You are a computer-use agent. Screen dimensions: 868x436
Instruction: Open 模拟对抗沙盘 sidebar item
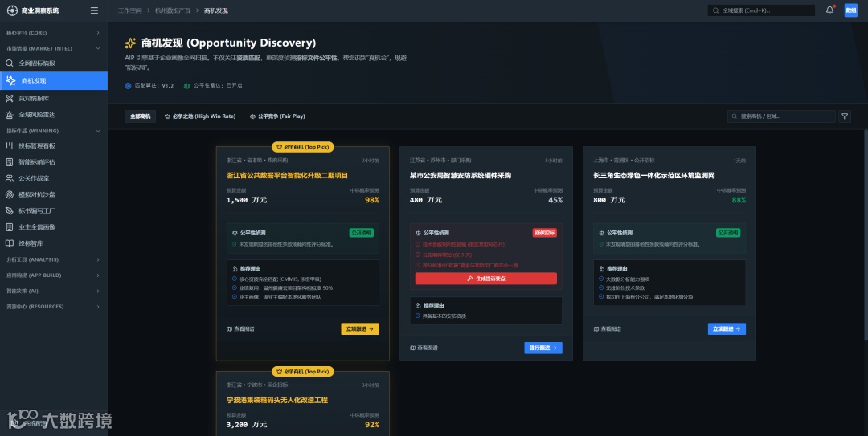point(54,194)
